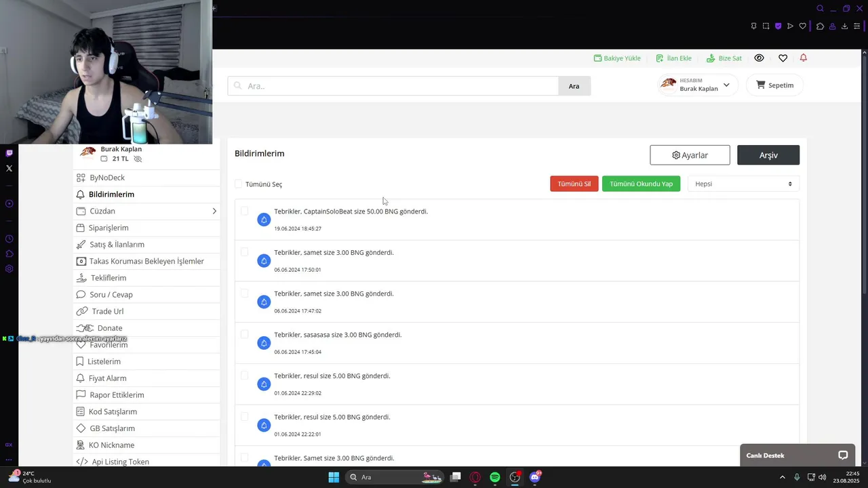Open Ayarlar notification settings button
The image size is (868, 488).
coord(690,155)
